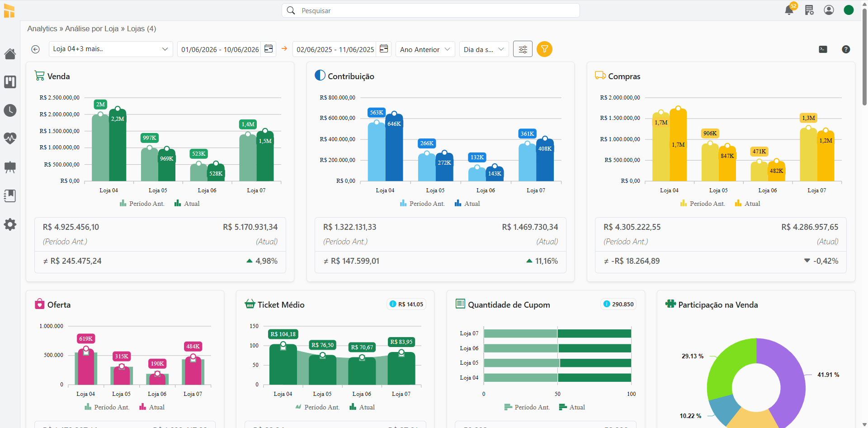Click the Contribuição half-circle icon
Image resolution: width=868 pixels, height=428 pixels.
pos(320,75)
